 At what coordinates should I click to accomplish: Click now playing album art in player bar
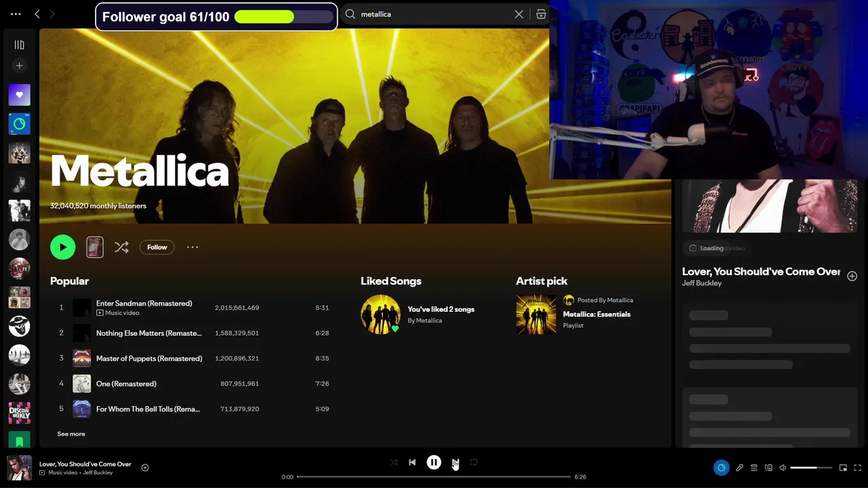[19, 468]
